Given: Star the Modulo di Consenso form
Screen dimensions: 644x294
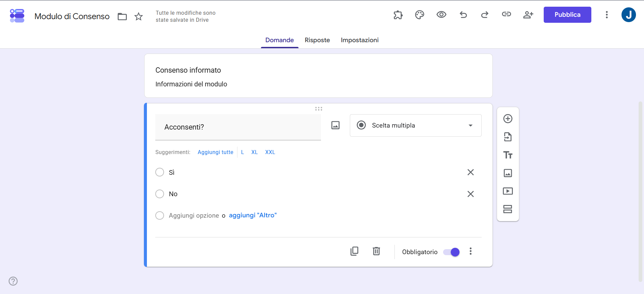Looking at the screenshot, I should tap(139, 16).
